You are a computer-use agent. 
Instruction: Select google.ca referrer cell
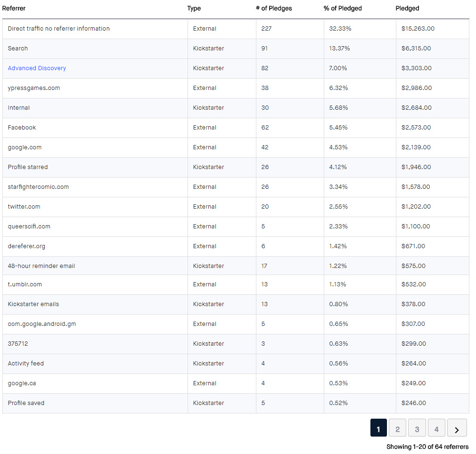95,383
